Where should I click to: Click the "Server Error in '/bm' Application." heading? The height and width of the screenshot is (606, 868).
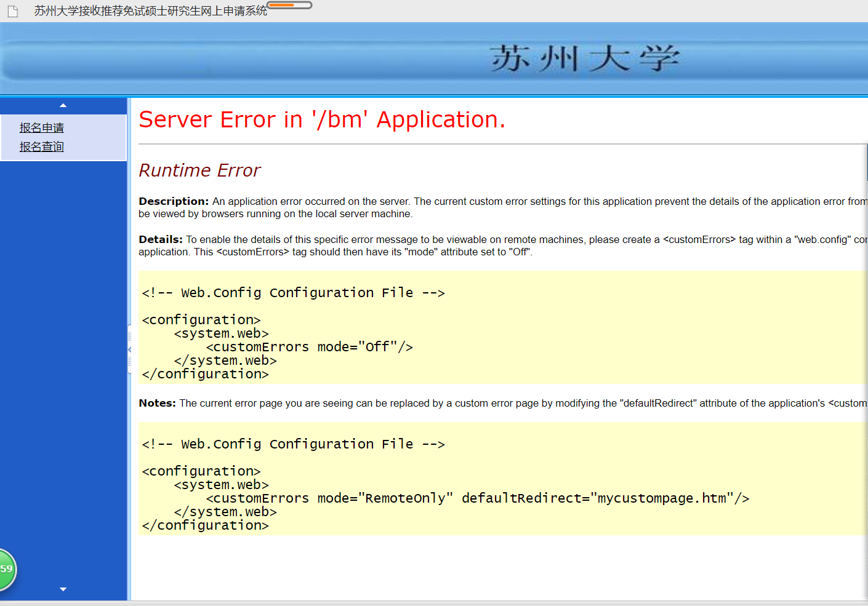coord(322,119)
